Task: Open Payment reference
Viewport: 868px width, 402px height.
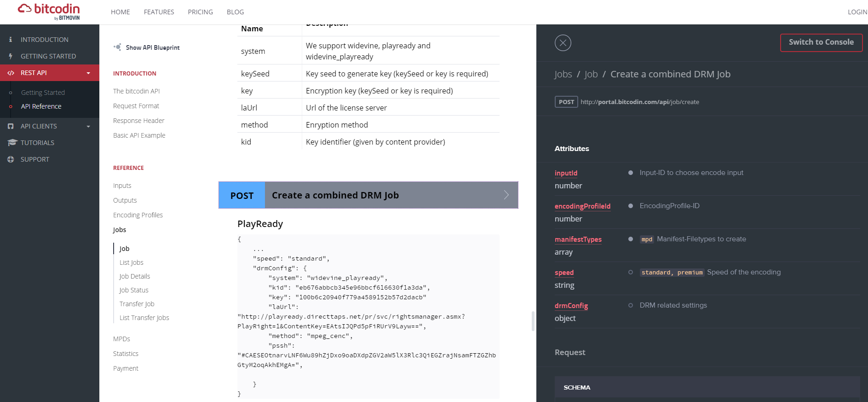Action: 126,368
